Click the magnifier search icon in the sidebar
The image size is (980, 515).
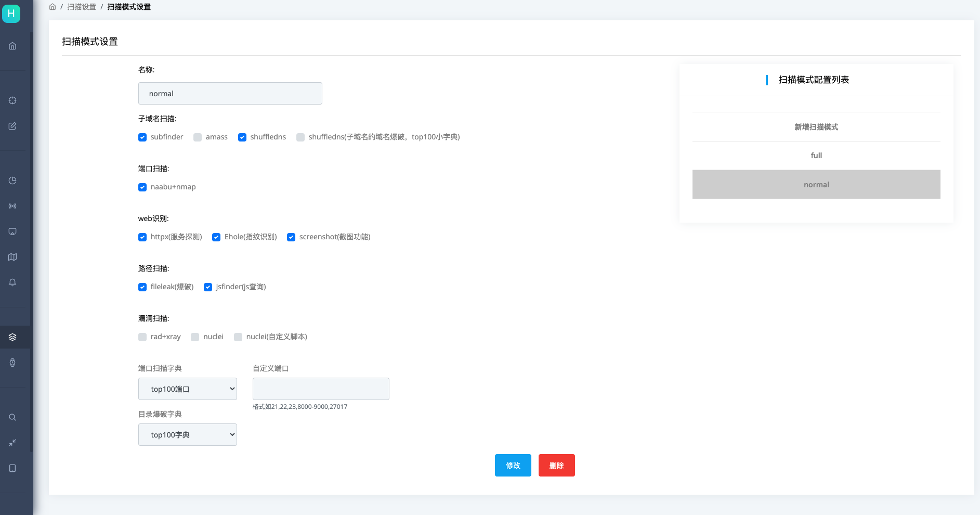pyautogui.click(x=12, y=417)
